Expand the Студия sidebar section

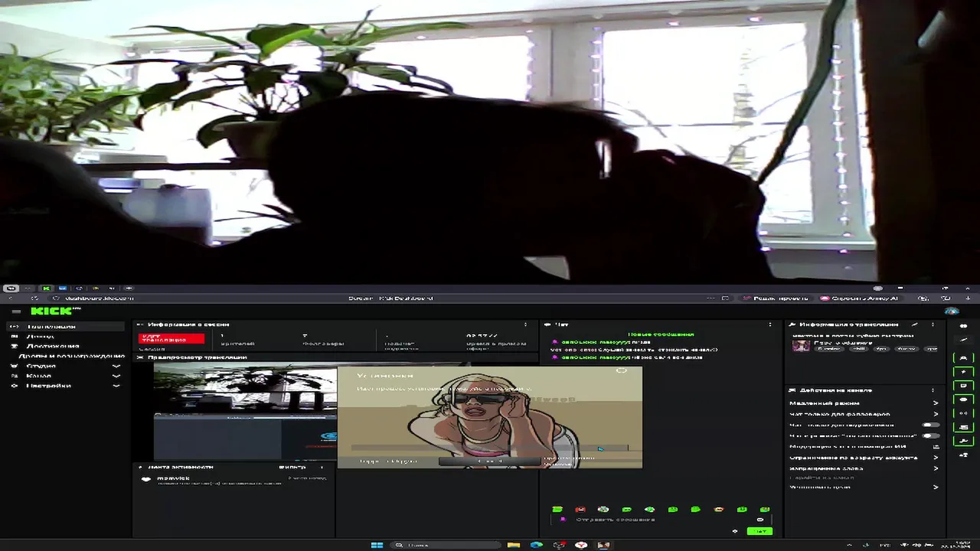[65, 366]
